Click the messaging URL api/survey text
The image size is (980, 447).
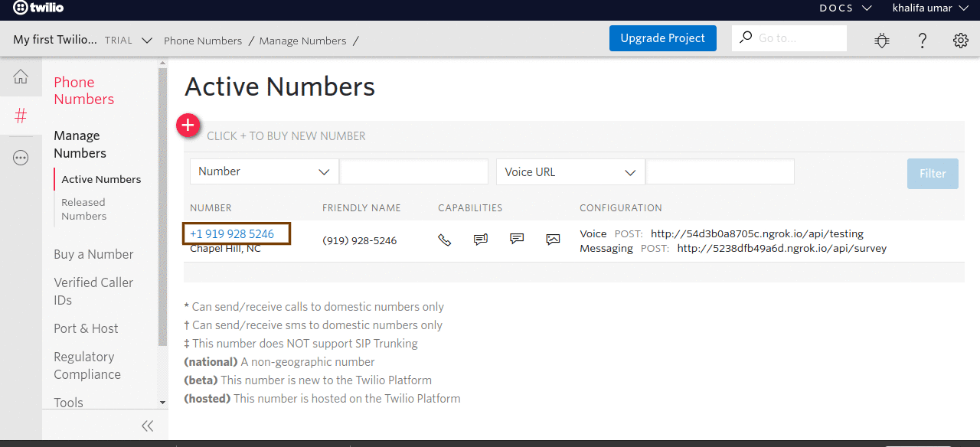click(x=782, y=248)
